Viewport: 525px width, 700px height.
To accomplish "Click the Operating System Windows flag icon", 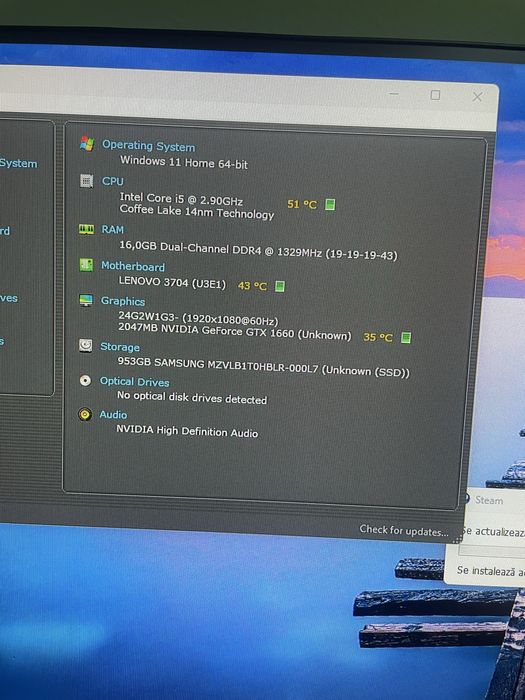I will [x=87, y=143].
